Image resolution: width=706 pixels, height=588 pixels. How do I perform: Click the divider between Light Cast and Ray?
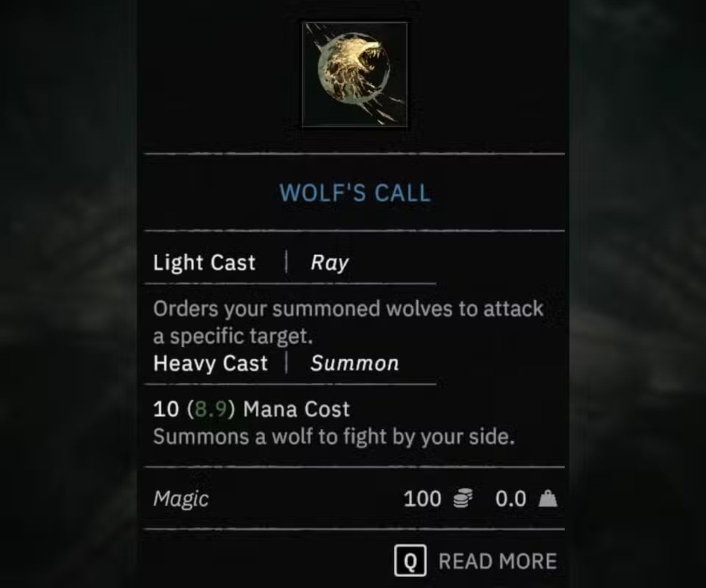point(286,262)
